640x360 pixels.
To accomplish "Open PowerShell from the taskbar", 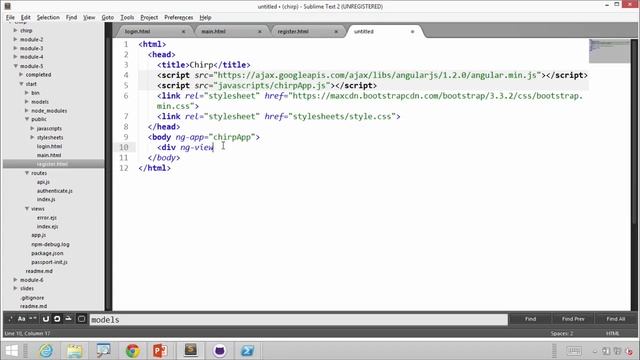I will pyautogui.click(x=247, y=351).
